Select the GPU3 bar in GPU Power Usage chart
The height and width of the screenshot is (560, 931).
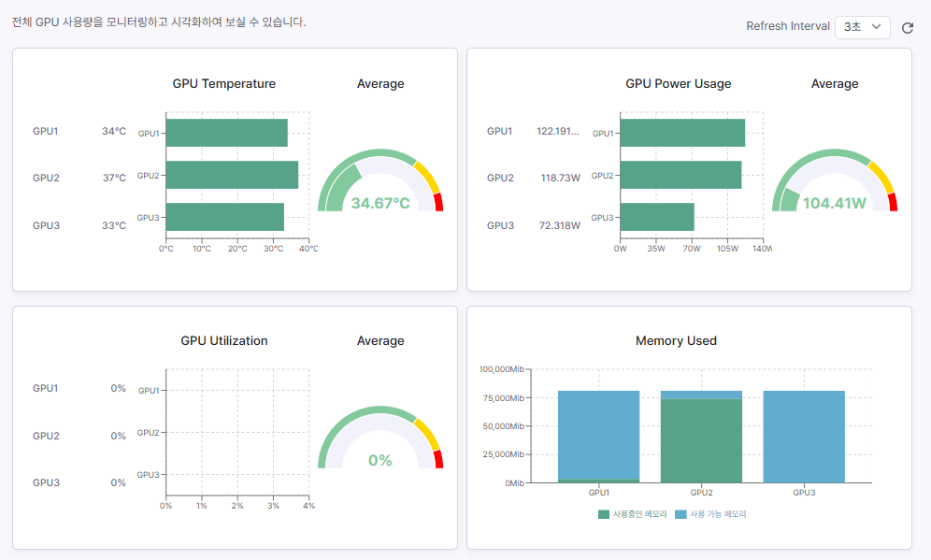pyautogui.click(x=657, y=217)
